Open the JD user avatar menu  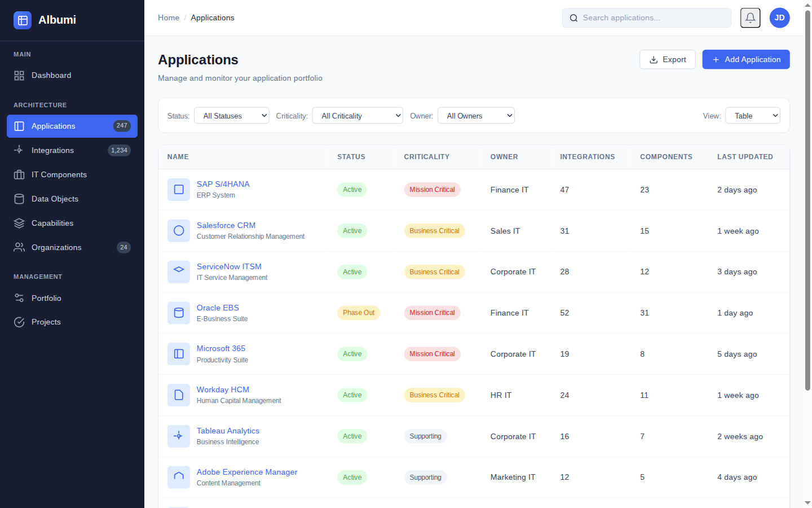click(x=779, y=17)
